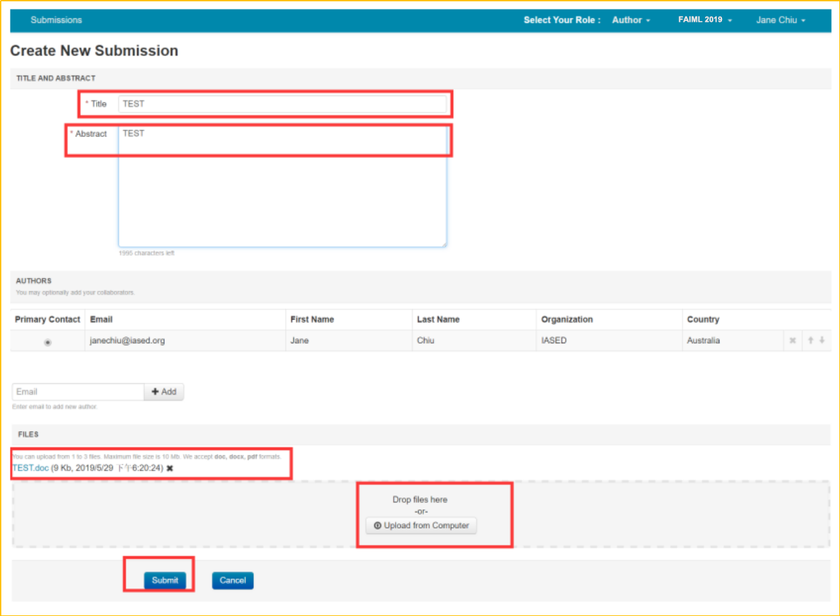This screenshot has height=616, width=840.
Task: Open the Jane Chiu user menu
Action: 780,20
